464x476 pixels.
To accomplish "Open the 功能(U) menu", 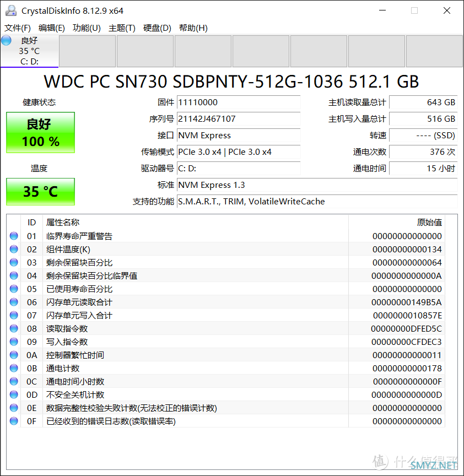I will pyautogui.click(x=87, y=28).
